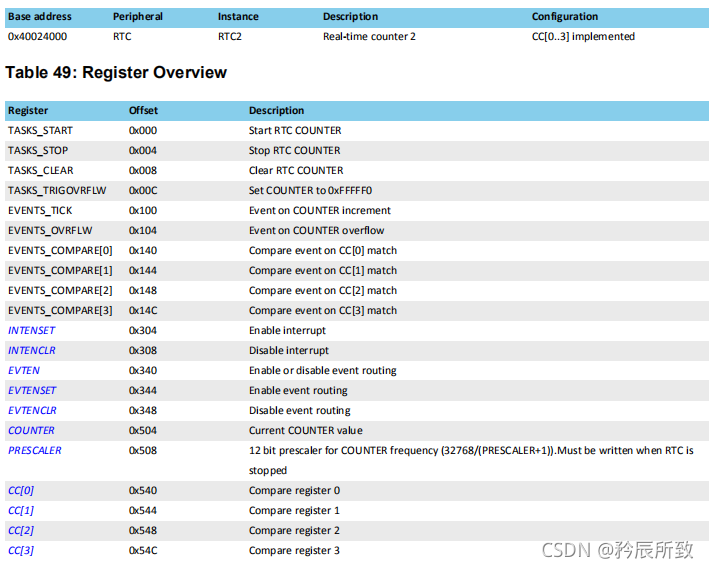Click the Configuration column header
This screenshot has height=568, width=709.
565,17
